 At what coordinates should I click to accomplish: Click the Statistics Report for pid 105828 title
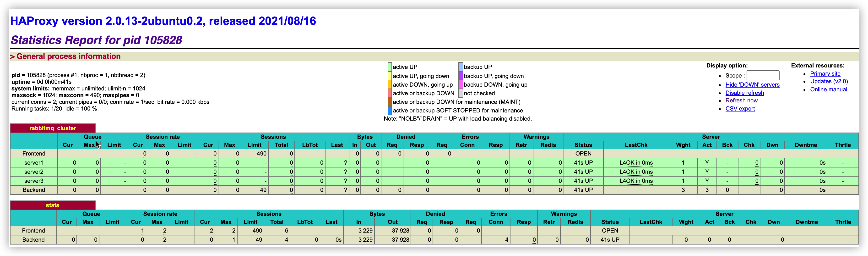coord(96,40)
